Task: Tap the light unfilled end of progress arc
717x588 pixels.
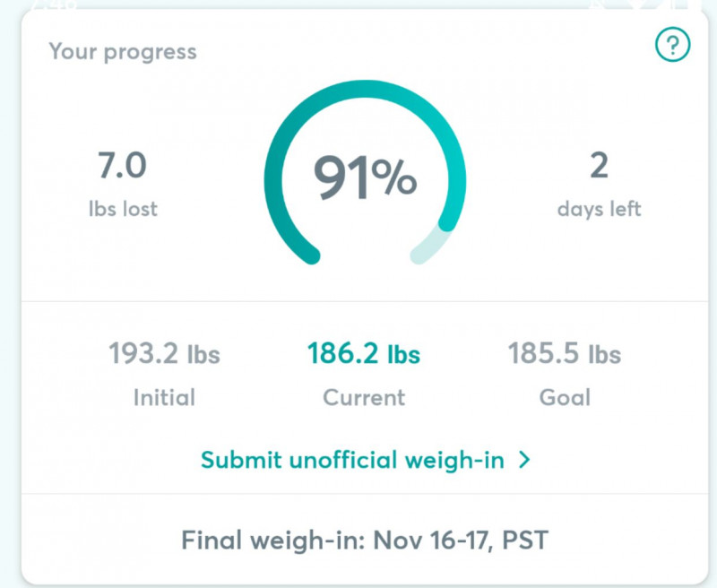Action: tap(430, 246)
